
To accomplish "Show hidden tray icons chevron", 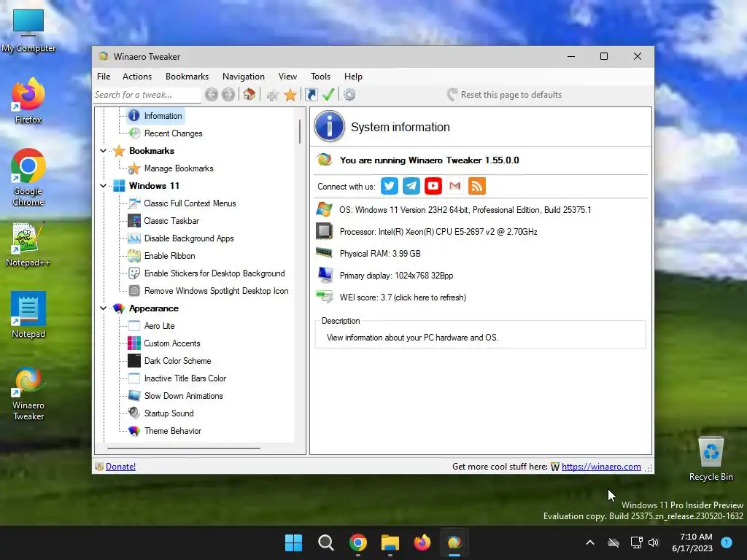I will click(x=589, y=542).
